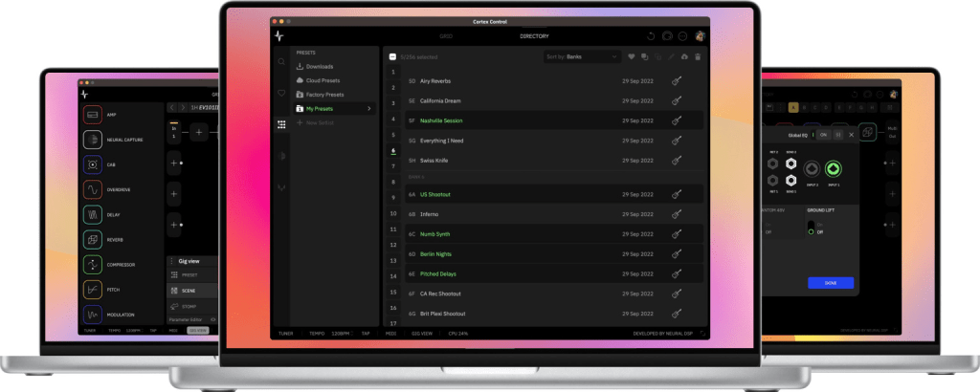This screenshot has height=392, width=980.
Task: Click the trash icon to delete selected presets
Action: click(698, 57)
